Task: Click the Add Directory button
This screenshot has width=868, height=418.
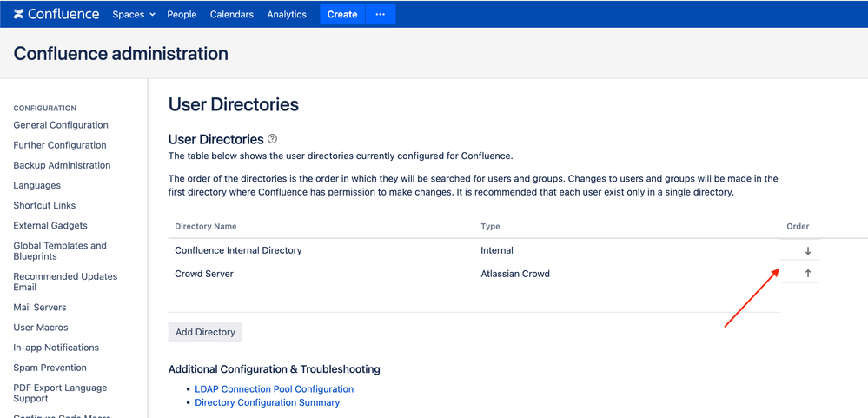Action: pos(205,332)
